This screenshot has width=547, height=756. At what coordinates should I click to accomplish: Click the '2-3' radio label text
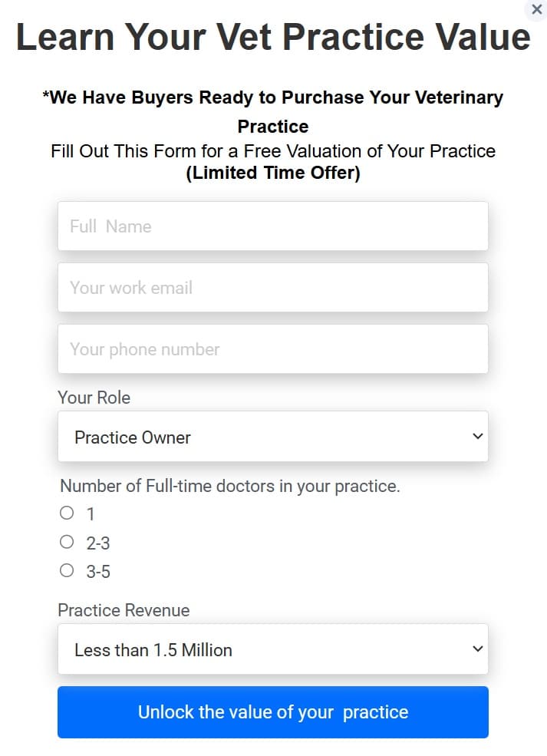coord(98,543)
